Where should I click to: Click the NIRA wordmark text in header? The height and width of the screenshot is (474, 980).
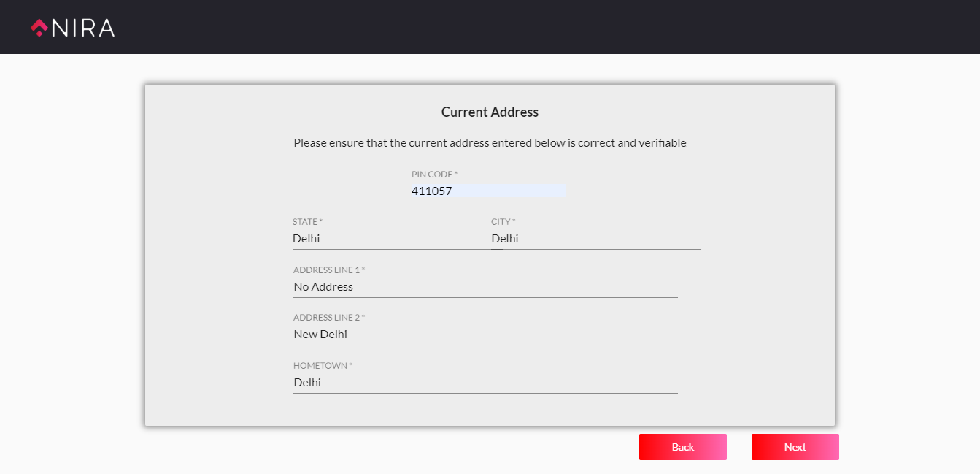tap(83, 28)
